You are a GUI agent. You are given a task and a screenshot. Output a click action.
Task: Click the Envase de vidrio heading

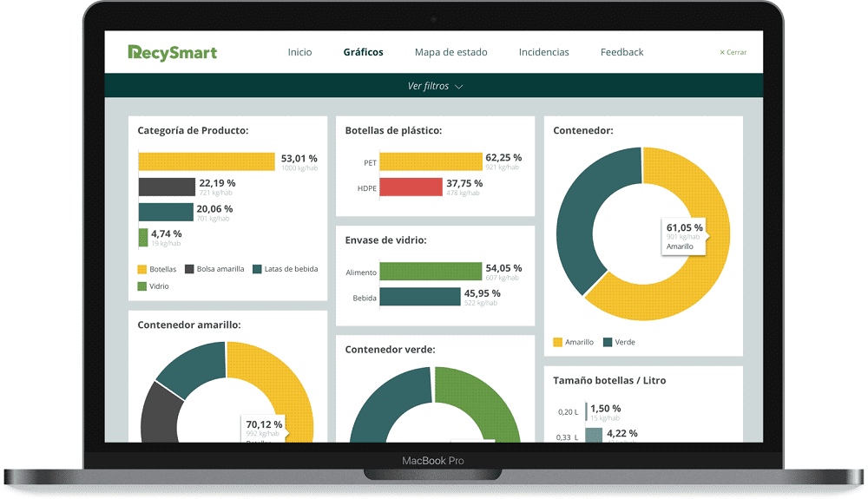(386, 240)
